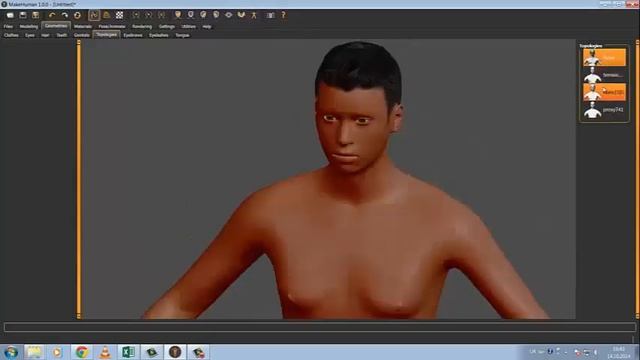Switch to the Clothes sub-tab
The image size is (640, 360).
pos(11,35)
